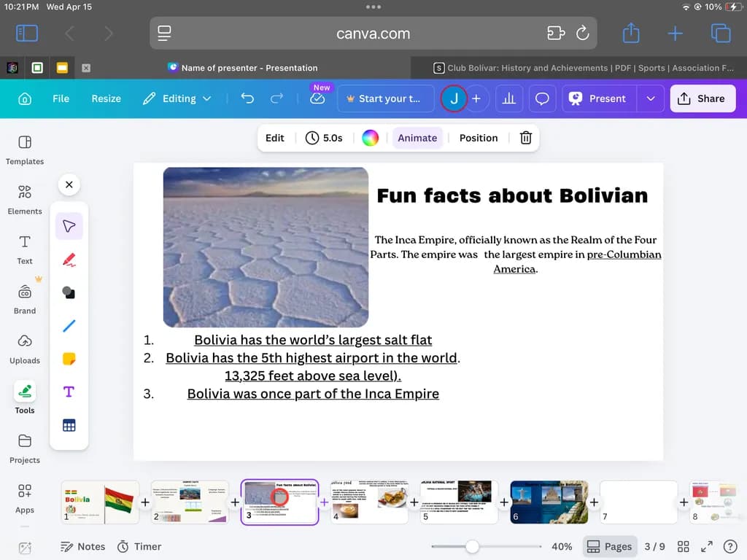Screen dimensions: 747x560
Task: Open page reader menu in address bar
Action: click(x=164, y=34)
